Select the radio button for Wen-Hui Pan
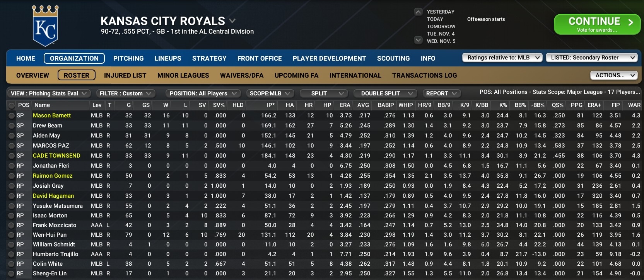 click(12, 235)
